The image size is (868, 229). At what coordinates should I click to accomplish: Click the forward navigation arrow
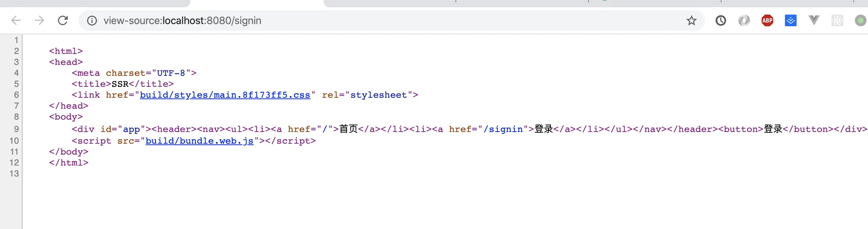39,20
